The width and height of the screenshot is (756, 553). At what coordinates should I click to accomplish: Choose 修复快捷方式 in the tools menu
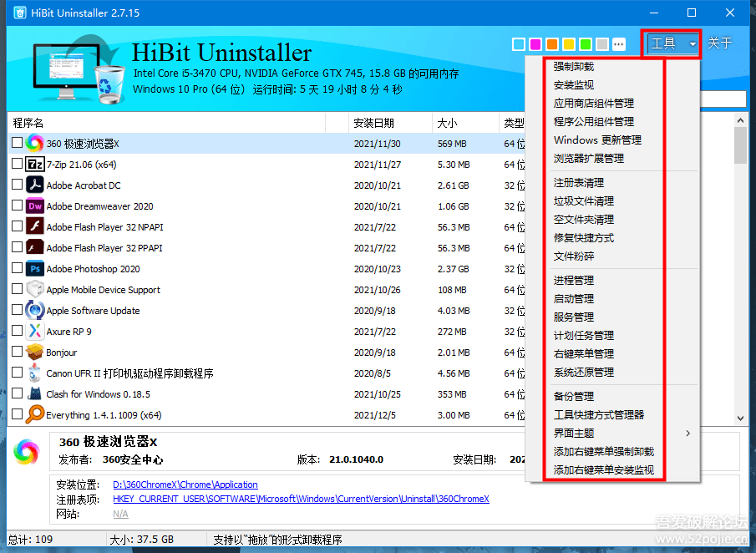pos(584,238)
